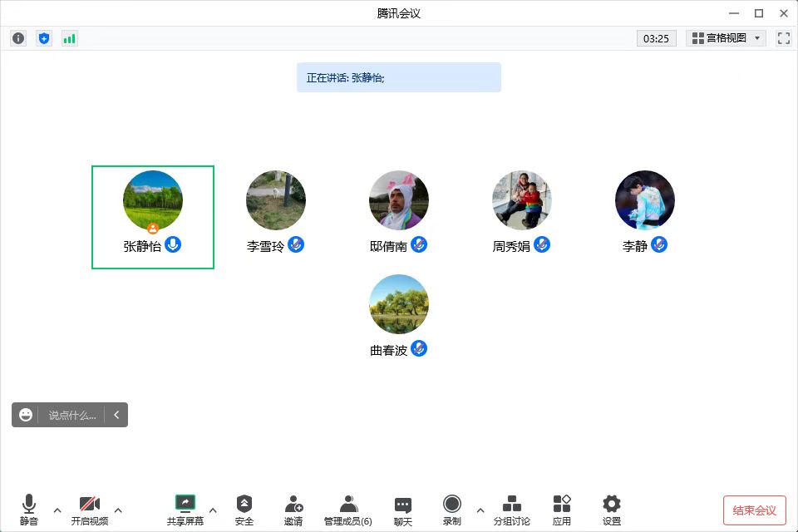Start 共享屏幕 screen sharing
The height and width of the screenshot is (532, 798).
185,510
